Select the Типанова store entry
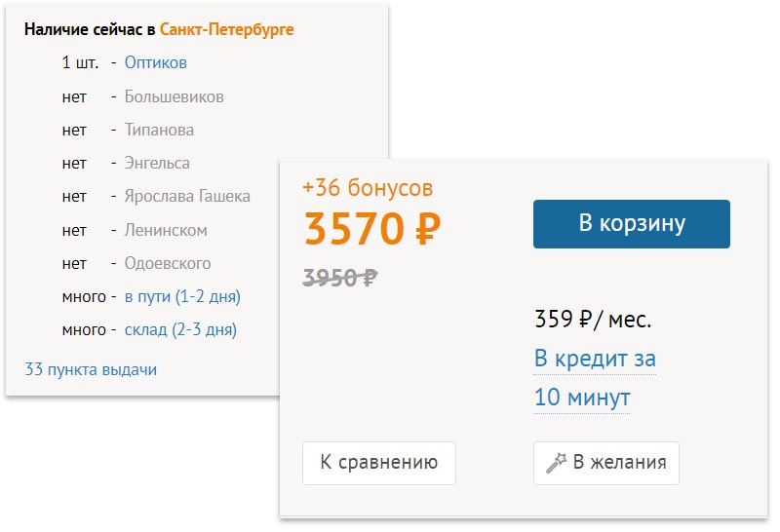 [159, 130]
